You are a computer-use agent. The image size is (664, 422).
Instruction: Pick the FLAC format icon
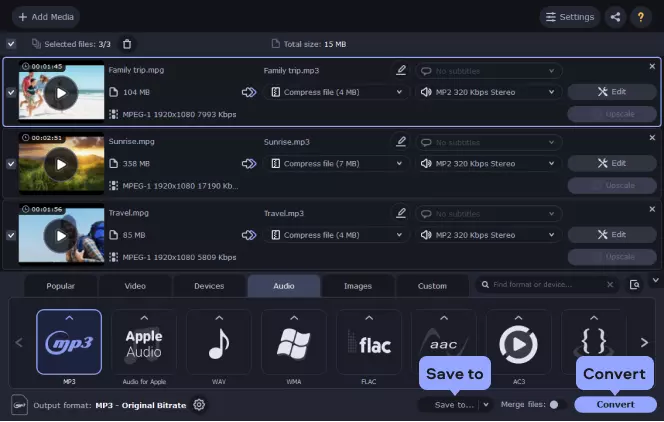[369, 342]
